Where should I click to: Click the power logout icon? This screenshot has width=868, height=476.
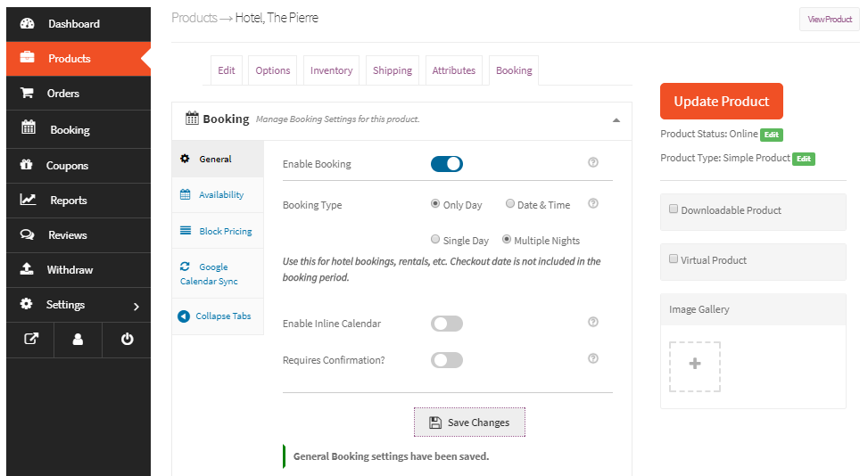point(127,339)
